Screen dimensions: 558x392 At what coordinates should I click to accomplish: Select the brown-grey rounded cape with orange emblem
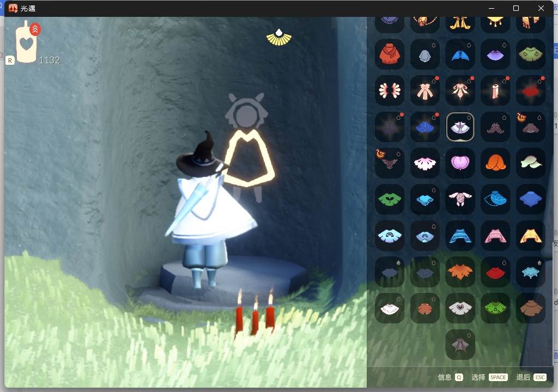(x=531, y=127)
